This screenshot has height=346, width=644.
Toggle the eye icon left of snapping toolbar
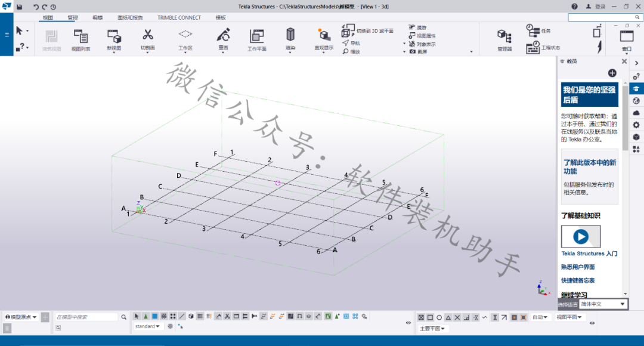(x=408, y=323)
